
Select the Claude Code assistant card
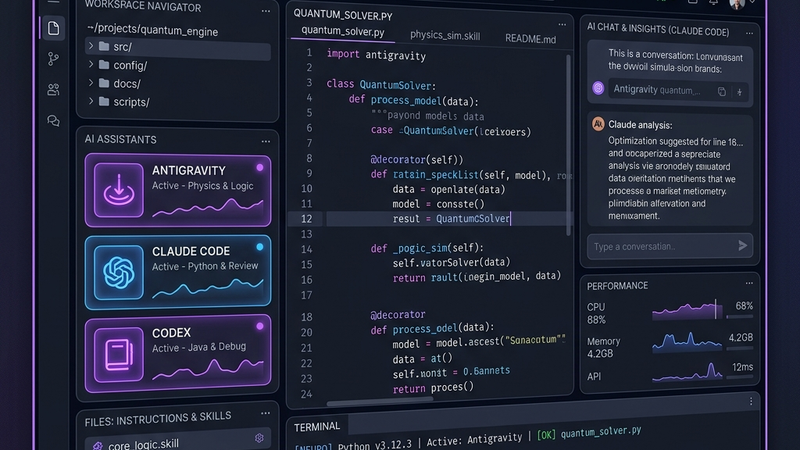(178, 272)
